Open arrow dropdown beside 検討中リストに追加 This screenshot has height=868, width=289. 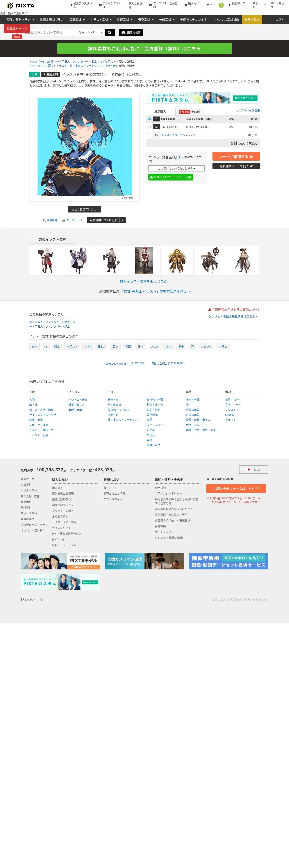[122, 220]
